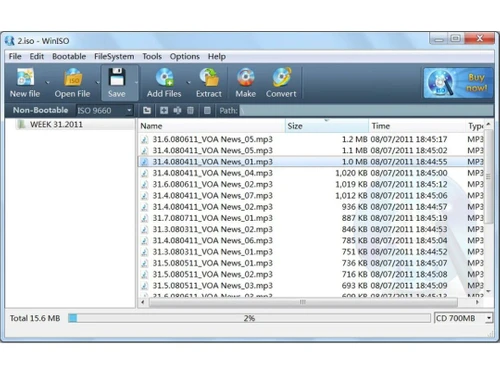Click the vertical scrollbar up arrow
The image size is (500, 375).
pos(488,124)
